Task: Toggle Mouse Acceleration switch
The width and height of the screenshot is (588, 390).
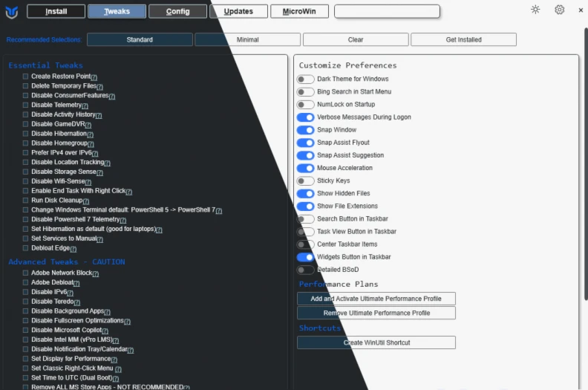Action: point(305,168)
